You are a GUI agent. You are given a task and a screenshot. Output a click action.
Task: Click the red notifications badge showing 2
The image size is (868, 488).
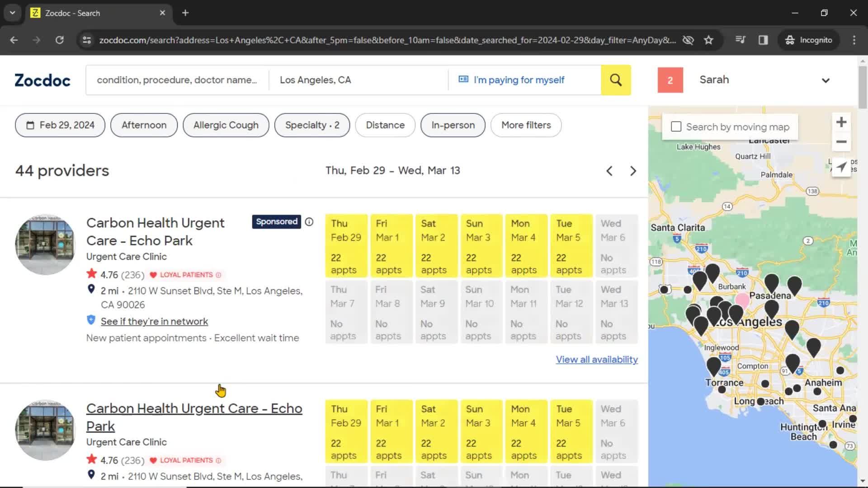(x=670, y=80)
